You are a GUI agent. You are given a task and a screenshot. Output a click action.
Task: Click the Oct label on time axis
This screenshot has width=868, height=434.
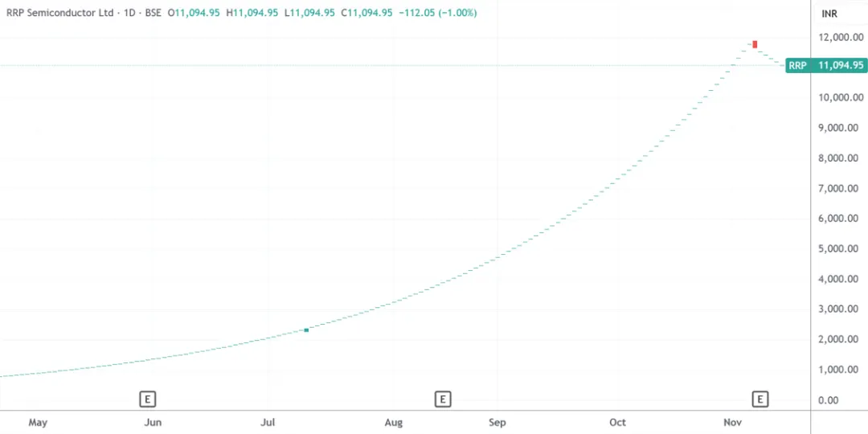(x=617, y=422)
